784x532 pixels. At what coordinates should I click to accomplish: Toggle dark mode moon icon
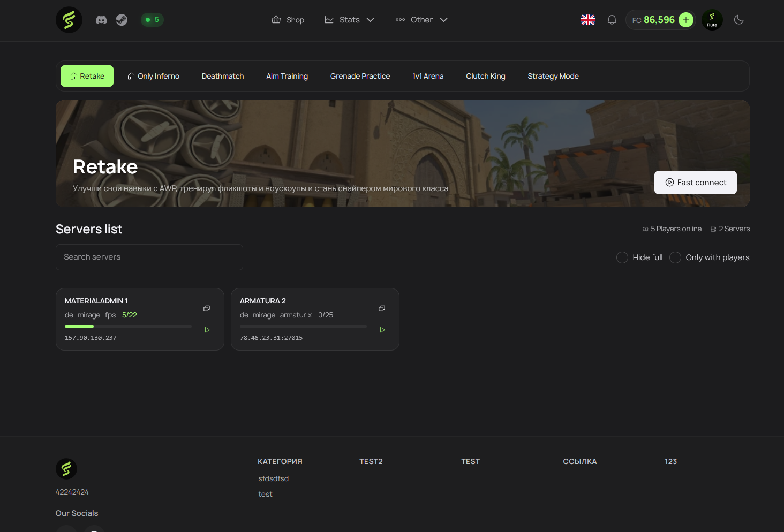click(738, 20)
